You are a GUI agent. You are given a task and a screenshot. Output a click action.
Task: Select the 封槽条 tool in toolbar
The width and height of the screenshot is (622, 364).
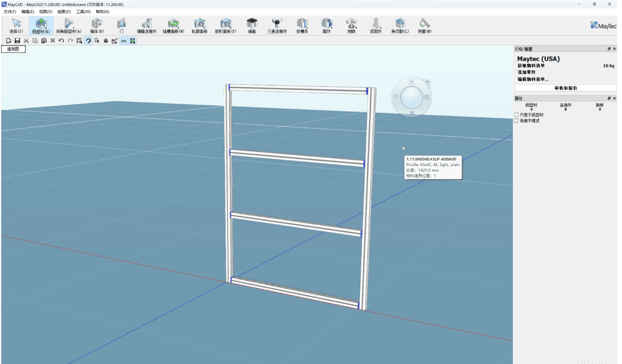pos(302,25)
